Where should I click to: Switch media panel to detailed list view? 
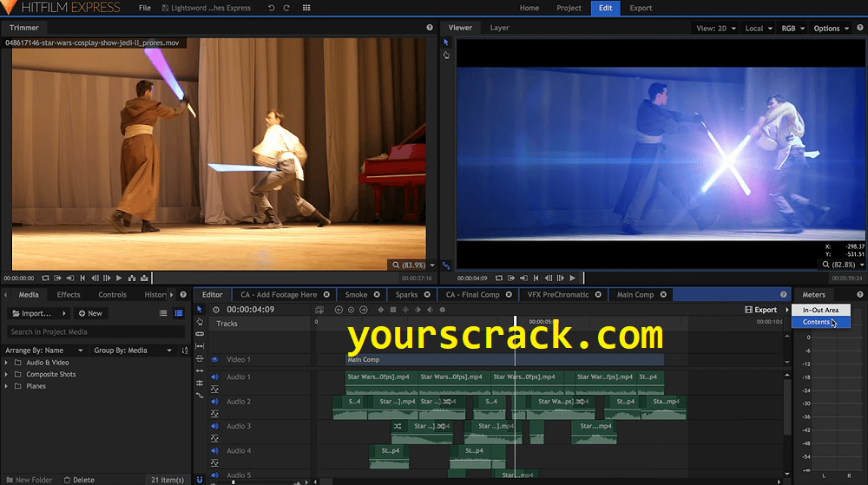[178, 313]
